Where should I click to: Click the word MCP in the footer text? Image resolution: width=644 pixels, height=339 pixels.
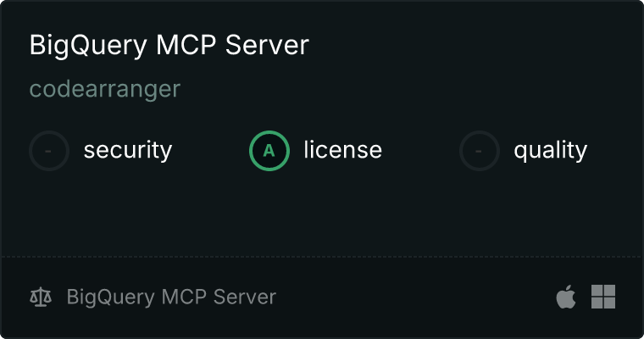coord(184,297)
